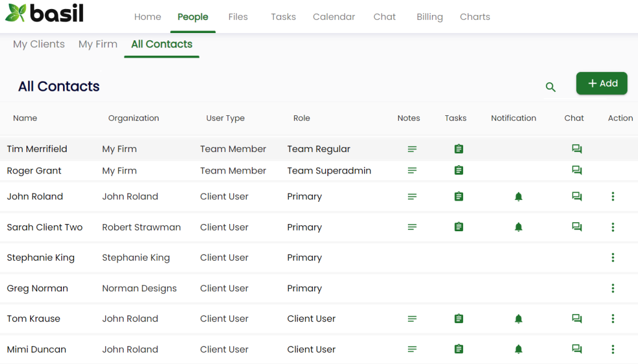Open chat with Tim Merrifield
This screenshot has height=364, width=638.
[x=577, y=149]
